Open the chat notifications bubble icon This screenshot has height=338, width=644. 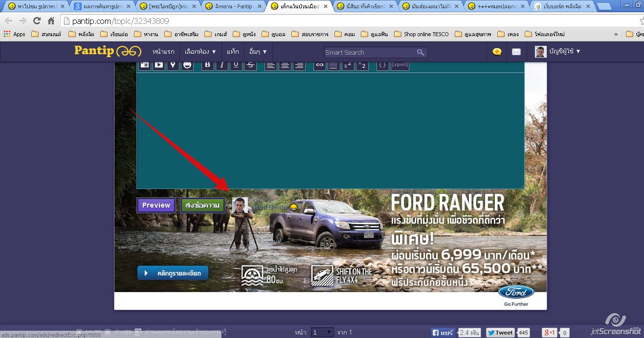click(497, 52)
